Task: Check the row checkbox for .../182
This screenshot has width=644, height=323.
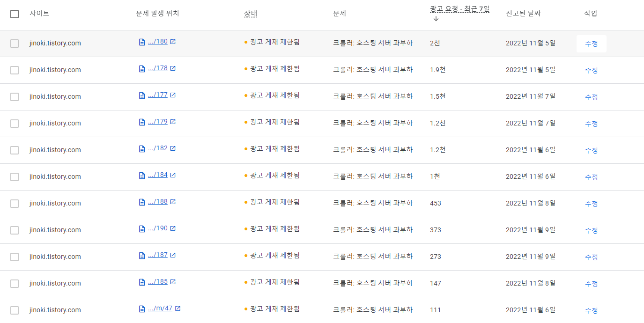Action: coord(15,150)
